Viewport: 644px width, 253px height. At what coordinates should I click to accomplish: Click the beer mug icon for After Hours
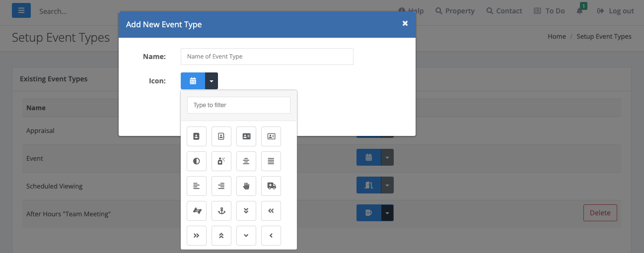click(368, 213)
